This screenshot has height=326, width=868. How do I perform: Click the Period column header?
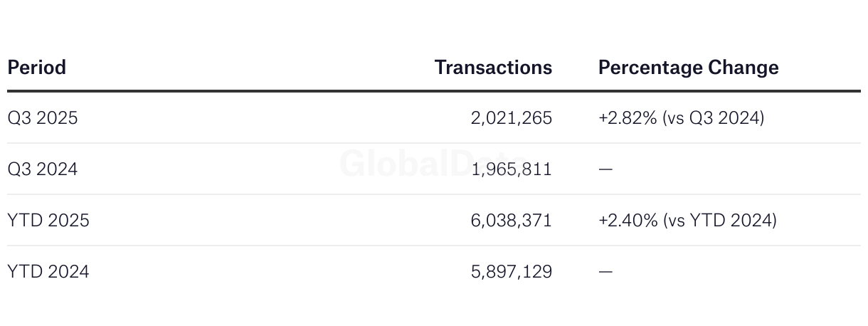click(x=37, y=68)
